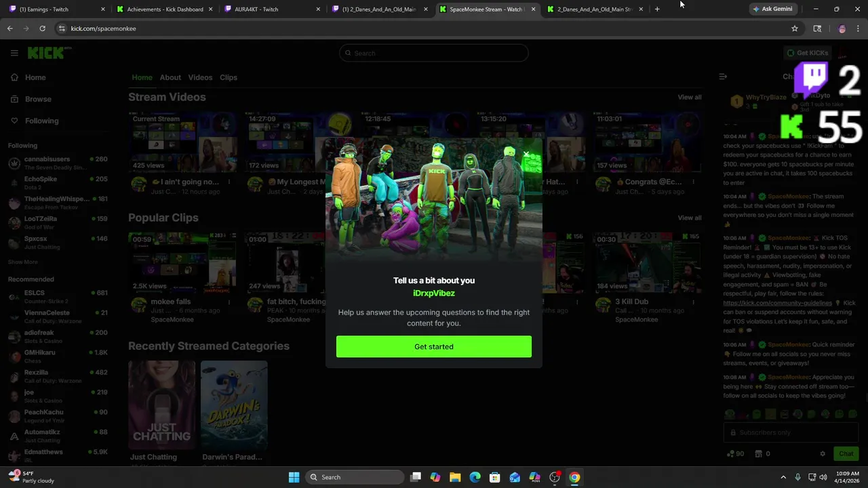Collapse the chat panel icon
This screenshot has width=868, height=488.
coord(723,77)
